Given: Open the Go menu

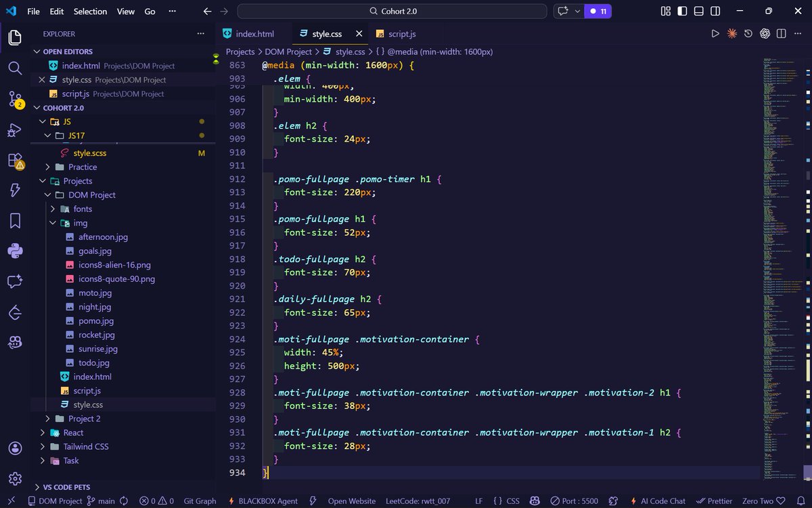Looking at the screenshot, I should click(x=150, y=12).
